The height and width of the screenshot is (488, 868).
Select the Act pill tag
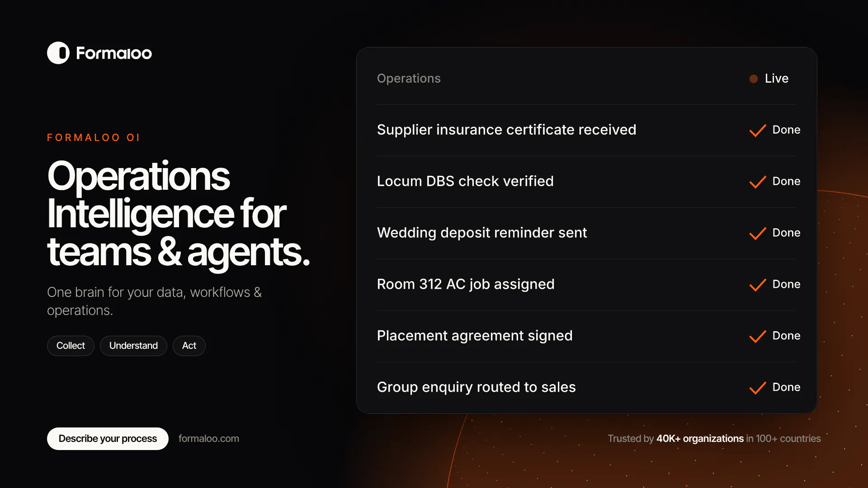189,346
